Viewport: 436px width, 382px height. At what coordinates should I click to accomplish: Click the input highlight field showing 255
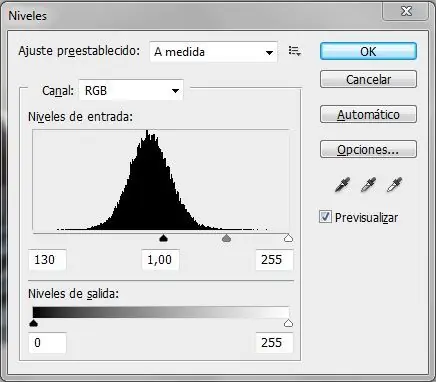[274, 259]
